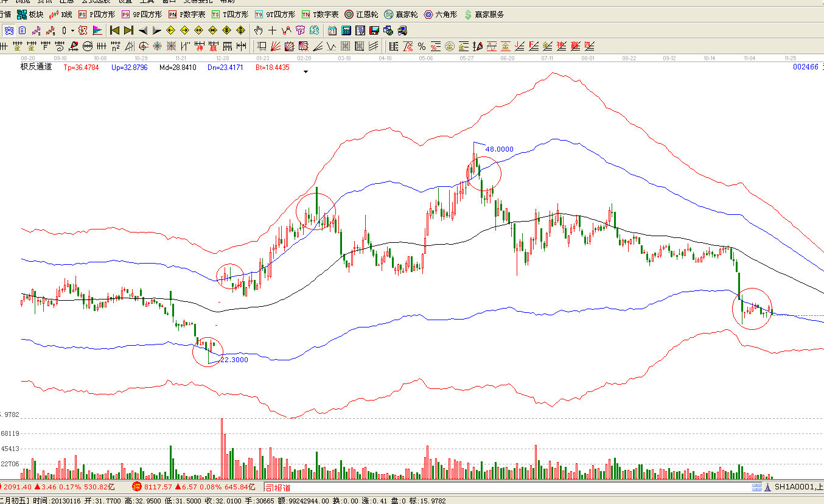The width and height of the screenshot is (824, 504).
Task: Click stock code 002466 at top right
Action: point(805,67)
